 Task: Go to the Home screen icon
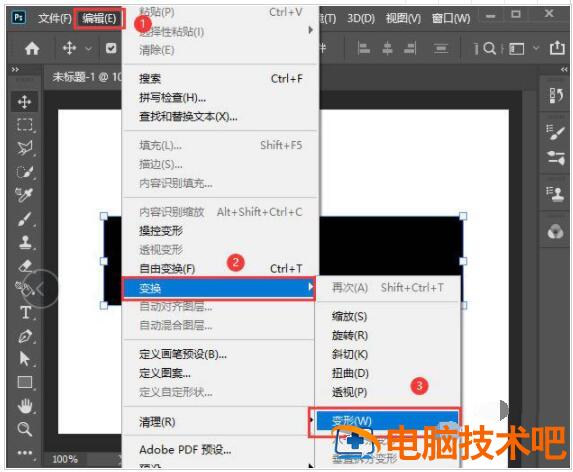tap(32, 48)
